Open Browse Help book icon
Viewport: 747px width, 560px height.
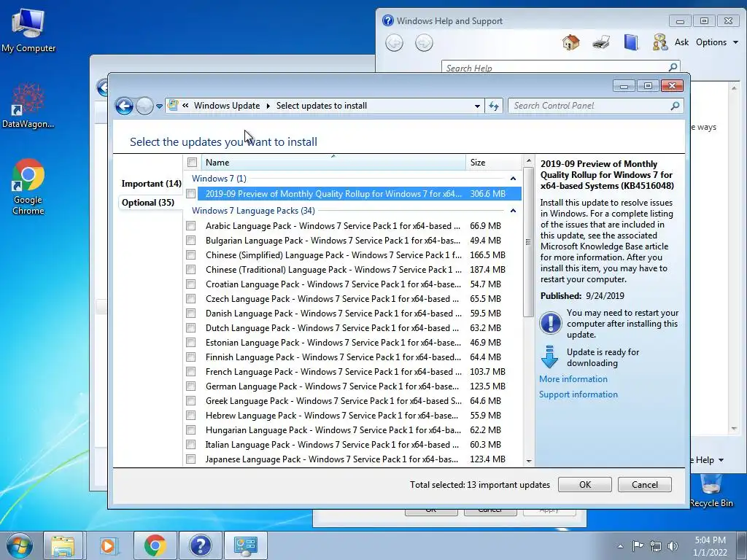pos(631,42)
